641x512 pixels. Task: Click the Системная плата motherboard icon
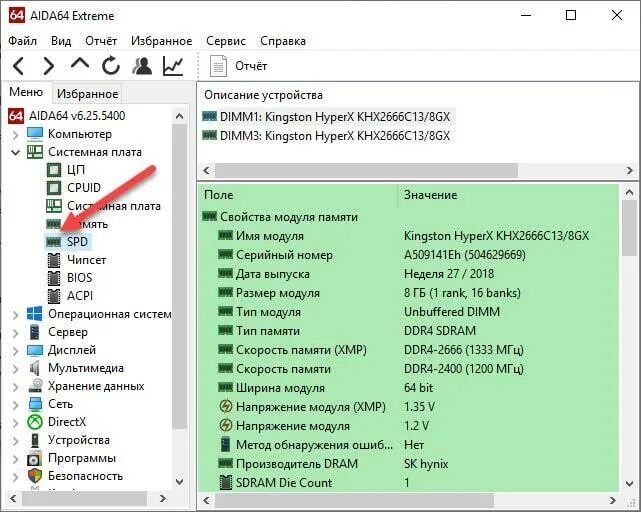click(x=35, y=152)
